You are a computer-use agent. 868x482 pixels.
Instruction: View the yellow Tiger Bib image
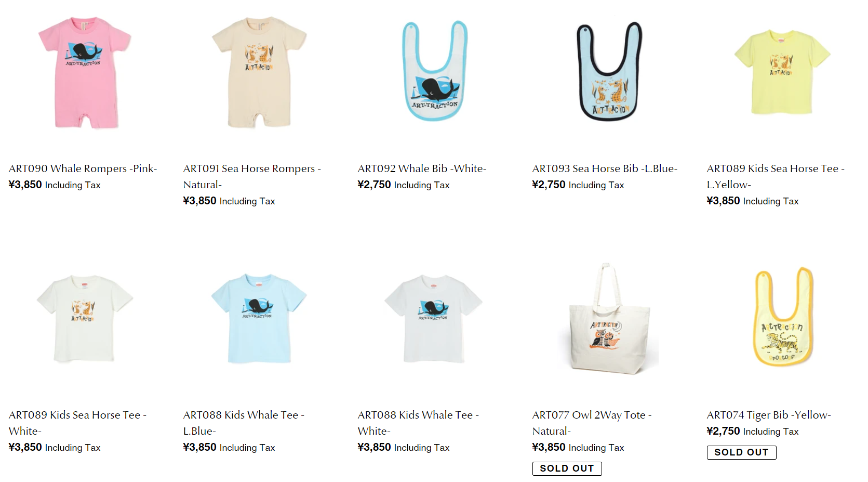[x=783, y=317]
